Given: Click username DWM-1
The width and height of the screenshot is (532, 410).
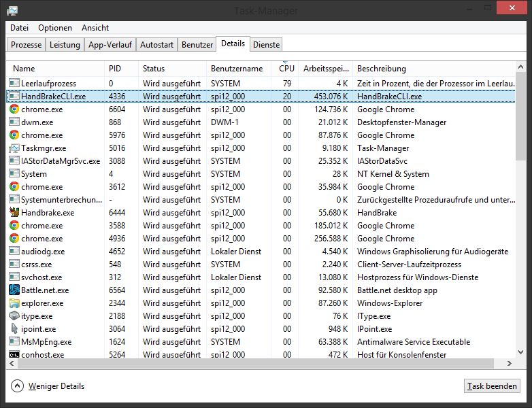Looking at the screenshot, I should [225, 122].
